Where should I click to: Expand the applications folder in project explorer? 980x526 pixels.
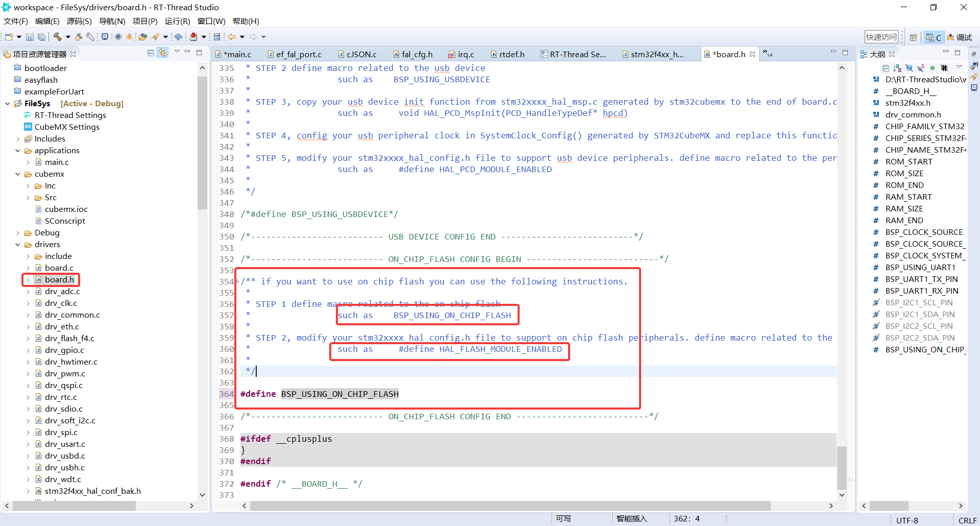18,150
